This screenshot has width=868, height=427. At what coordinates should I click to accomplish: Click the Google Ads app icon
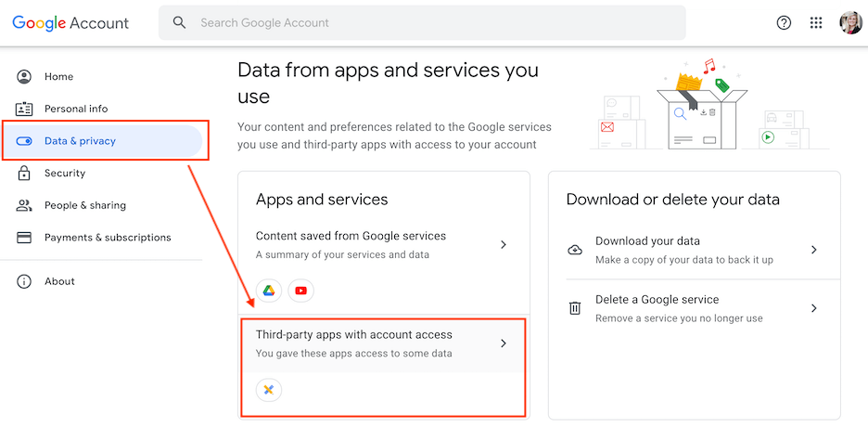click(x=269, y=390)
